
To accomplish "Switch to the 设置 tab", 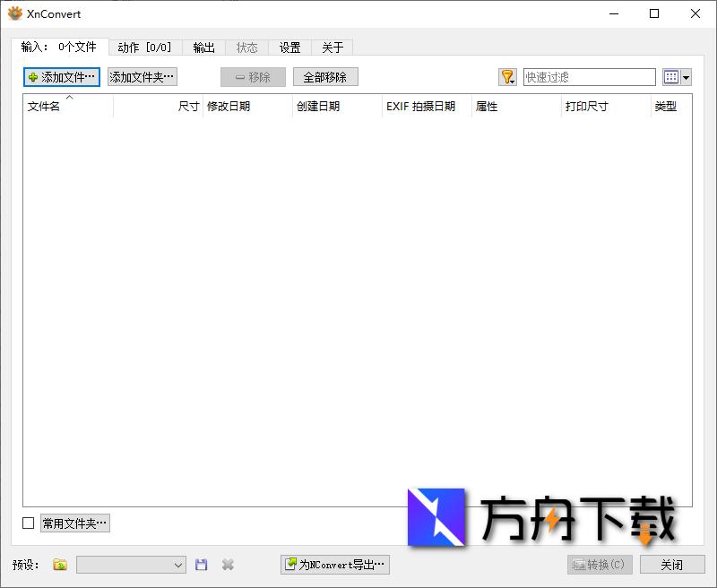I will point(289,48).
